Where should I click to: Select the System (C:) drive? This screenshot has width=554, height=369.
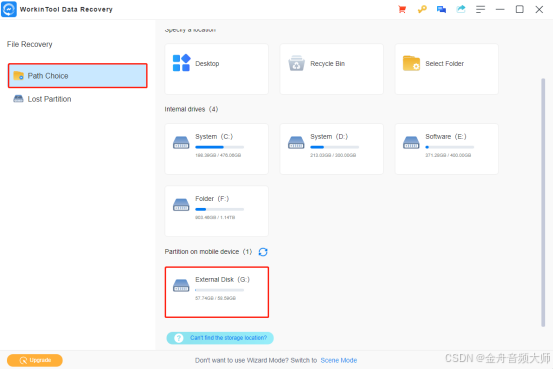217,149
